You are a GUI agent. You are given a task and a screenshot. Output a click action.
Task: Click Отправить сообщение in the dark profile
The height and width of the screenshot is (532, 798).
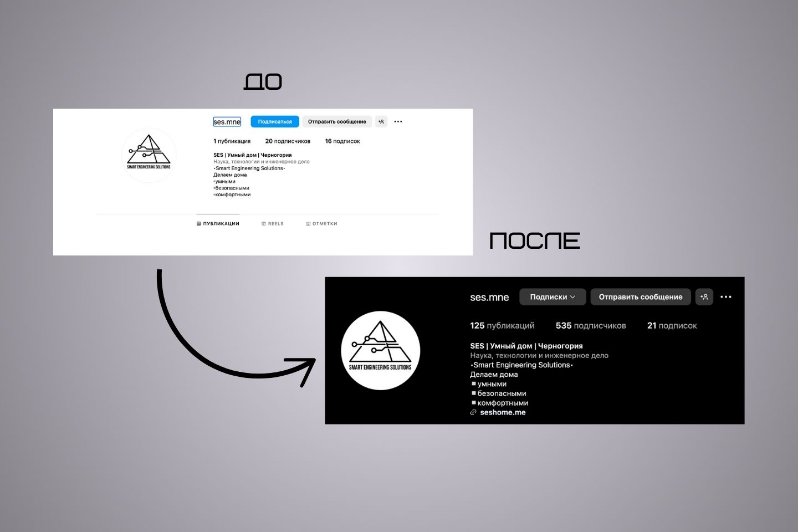(641, 296)
